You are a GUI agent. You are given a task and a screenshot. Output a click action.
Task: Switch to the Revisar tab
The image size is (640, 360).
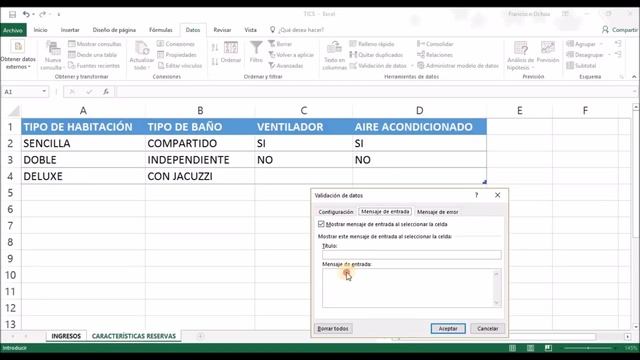tap(222, 30)
